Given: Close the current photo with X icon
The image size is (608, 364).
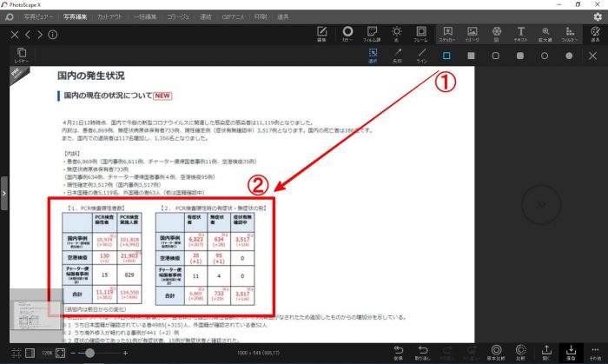Looking at the screenshot, I should (15, 35).
